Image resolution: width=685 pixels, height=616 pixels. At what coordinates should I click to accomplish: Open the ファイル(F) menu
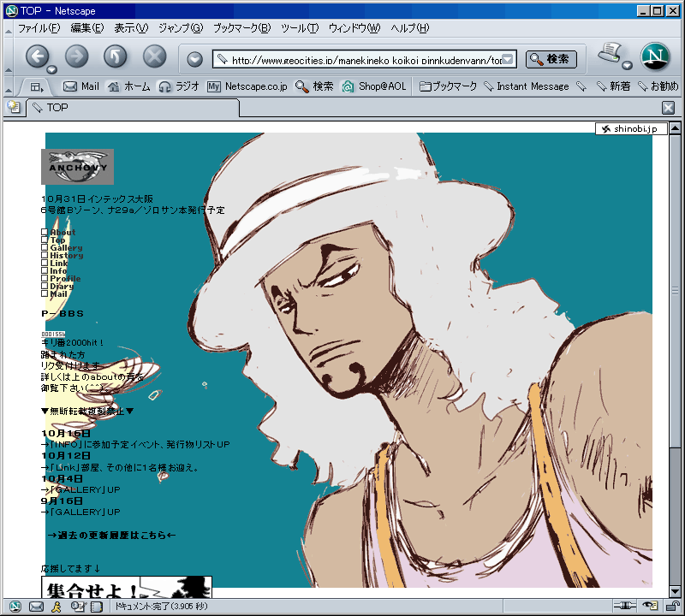coord(39,28)
